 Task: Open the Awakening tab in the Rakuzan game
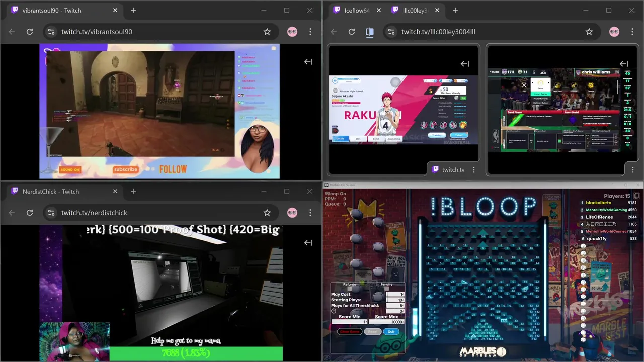(394, 139)
